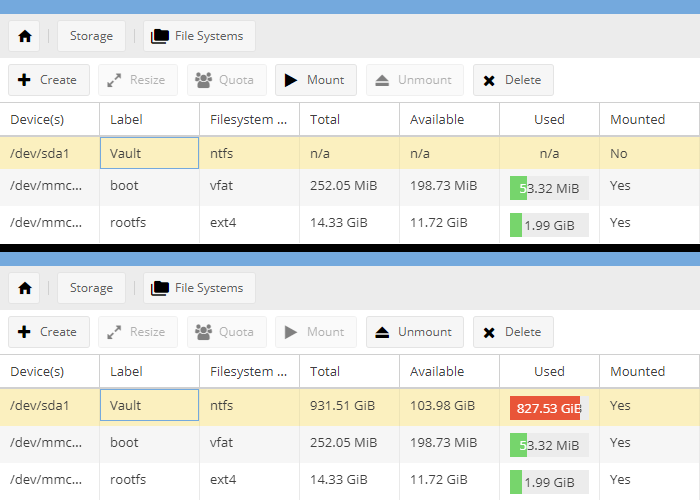Click the enabled Unmount button in lower panel
Image resolution: width=700 pixels, height=500 pixels.
pos(415,332)
